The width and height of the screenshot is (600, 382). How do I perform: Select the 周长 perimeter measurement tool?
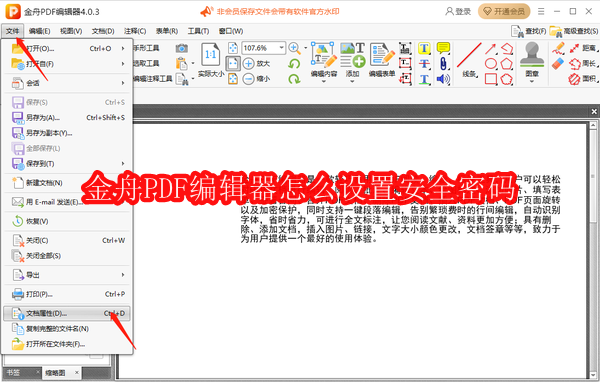click(583, 64)
